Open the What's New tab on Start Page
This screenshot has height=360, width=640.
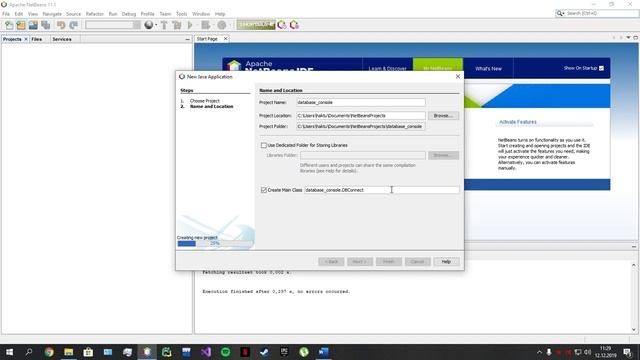488,69
